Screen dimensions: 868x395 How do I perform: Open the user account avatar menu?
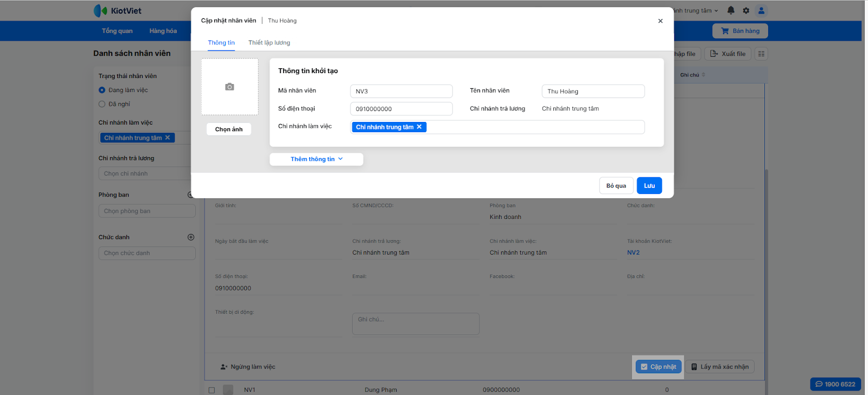761,10
